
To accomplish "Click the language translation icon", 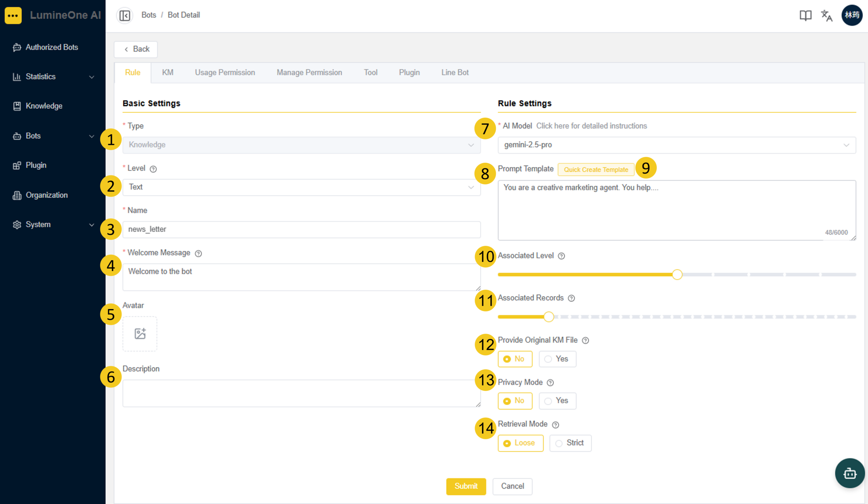I will click(x=827, y=15).
